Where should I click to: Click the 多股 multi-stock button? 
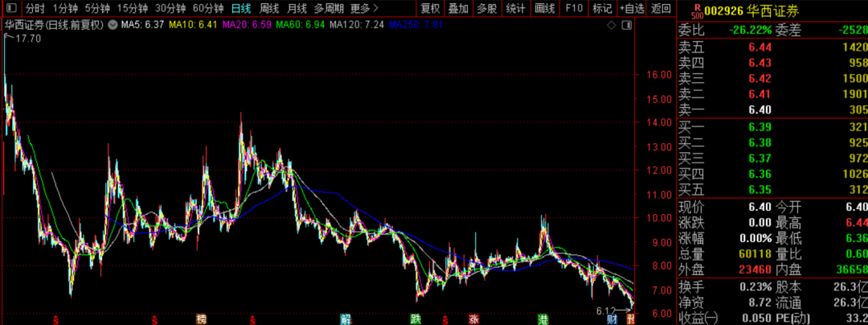coord(487,8)
